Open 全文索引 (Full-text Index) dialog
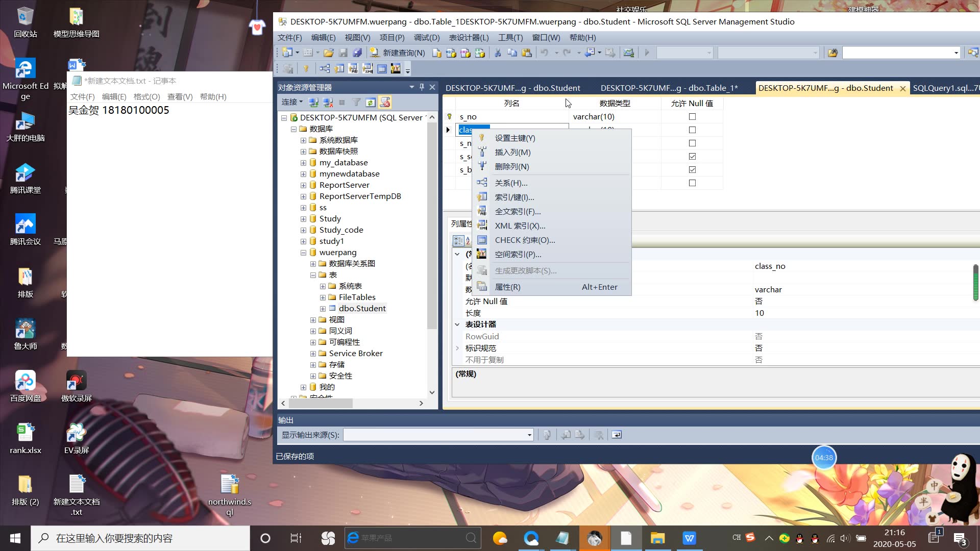Viewport: 980px width, 551px height. click(518, 211)
